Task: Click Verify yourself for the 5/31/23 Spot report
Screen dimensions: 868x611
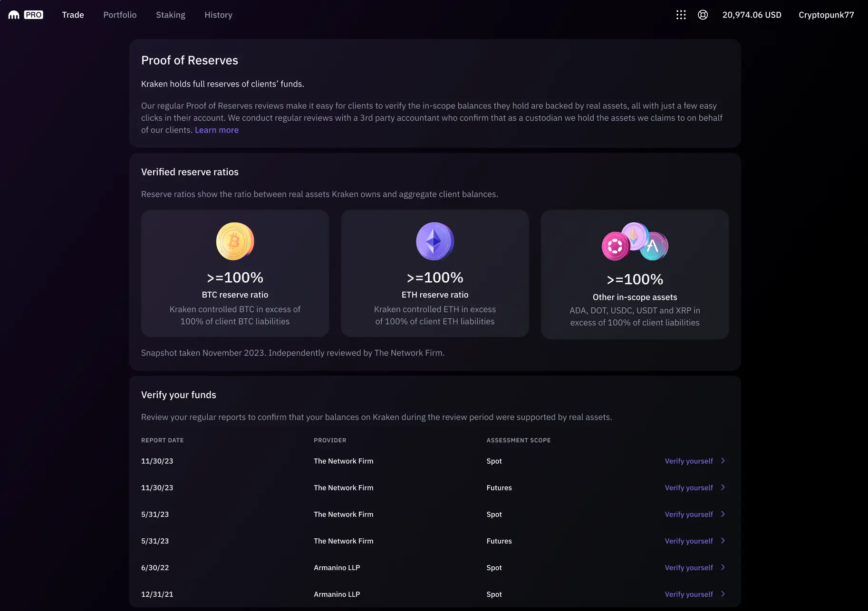Action: 688,514
